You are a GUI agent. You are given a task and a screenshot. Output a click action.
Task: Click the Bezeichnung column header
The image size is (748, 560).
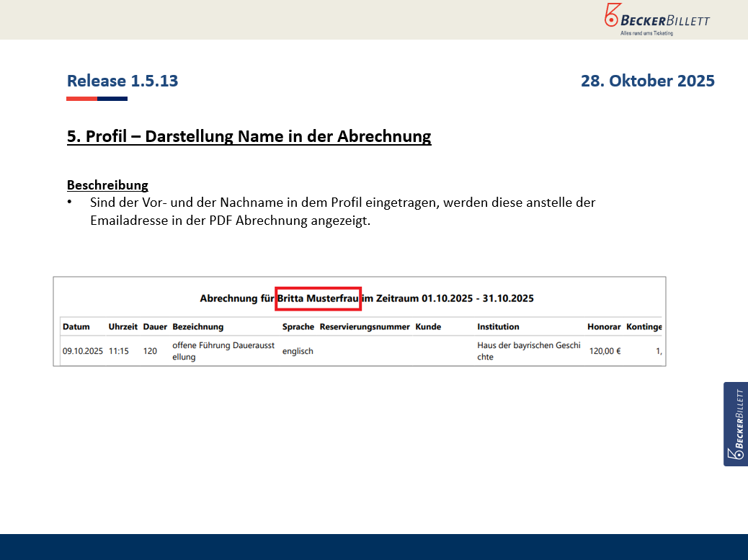[x=198, y=326]
